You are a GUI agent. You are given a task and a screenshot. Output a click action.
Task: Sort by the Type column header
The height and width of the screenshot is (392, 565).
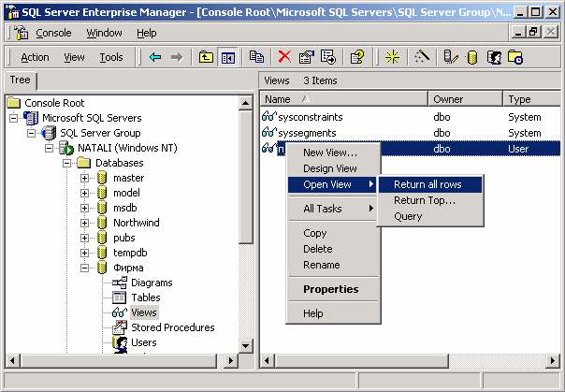pos(532,99)
